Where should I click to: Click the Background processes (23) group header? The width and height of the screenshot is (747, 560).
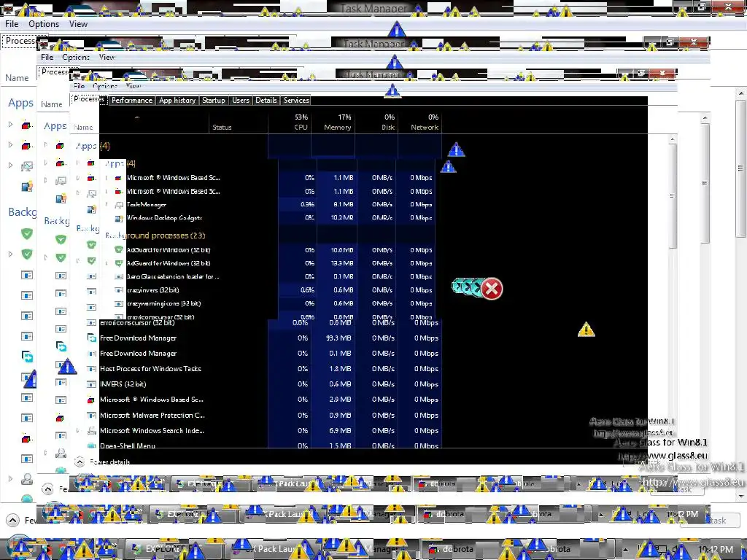click(x=155, y=236)
